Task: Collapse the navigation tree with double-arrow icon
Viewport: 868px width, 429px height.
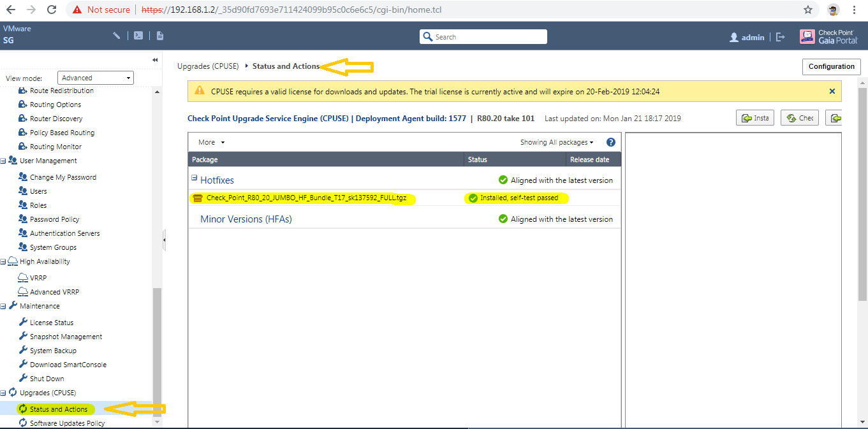Action: [x=155, y=60]
